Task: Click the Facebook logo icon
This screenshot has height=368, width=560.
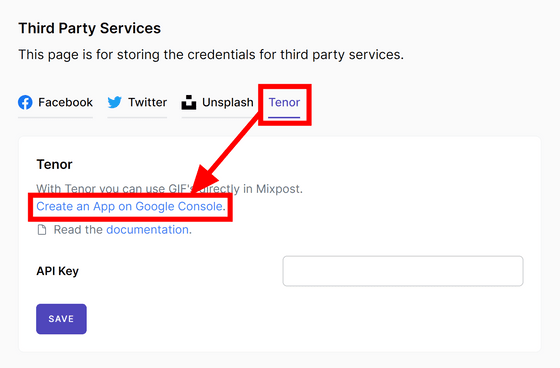Action: click(25, 103)
